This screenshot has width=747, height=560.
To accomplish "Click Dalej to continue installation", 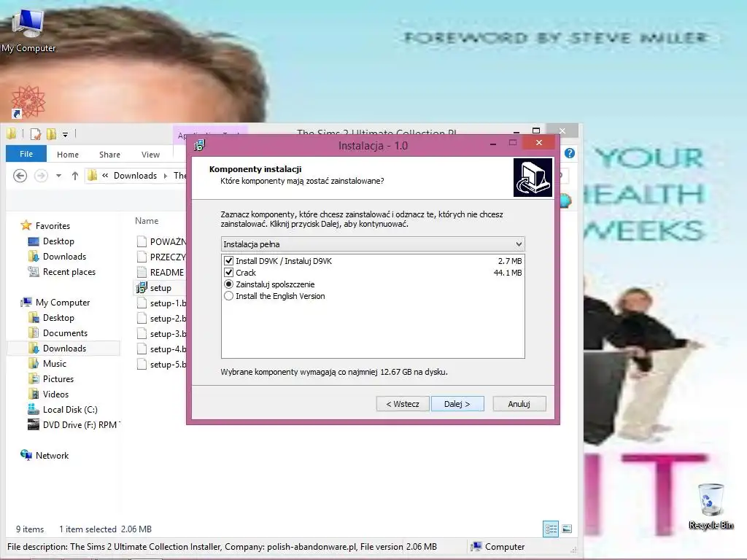I will [x=457, y=404].
